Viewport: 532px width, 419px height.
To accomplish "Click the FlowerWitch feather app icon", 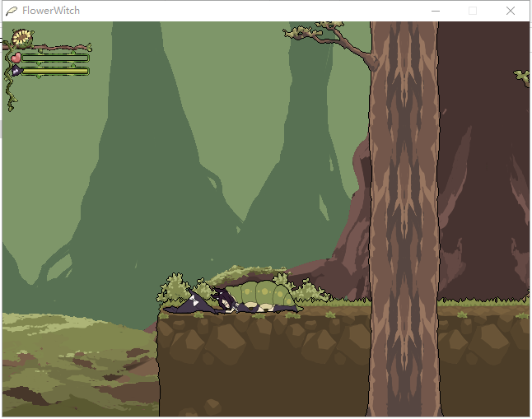I will coord(12,11).
